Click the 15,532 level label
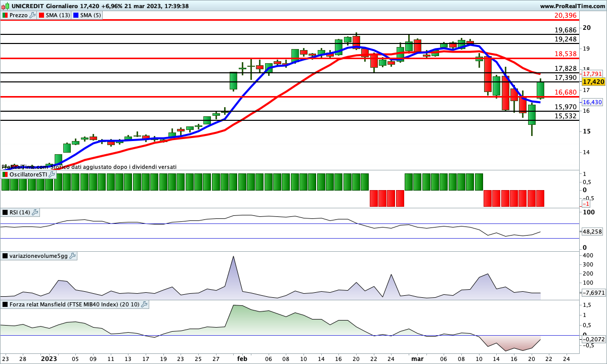Viewport: 607px width, 364px height. pos(566,116)
